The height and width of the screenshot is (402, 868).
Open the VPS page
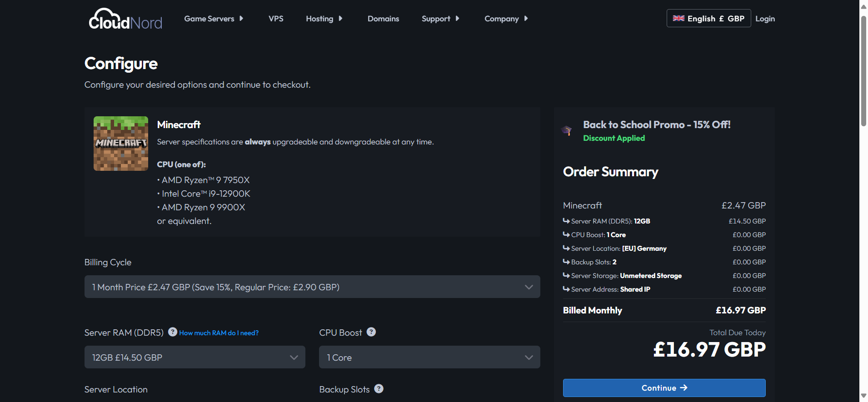point(276,19)
